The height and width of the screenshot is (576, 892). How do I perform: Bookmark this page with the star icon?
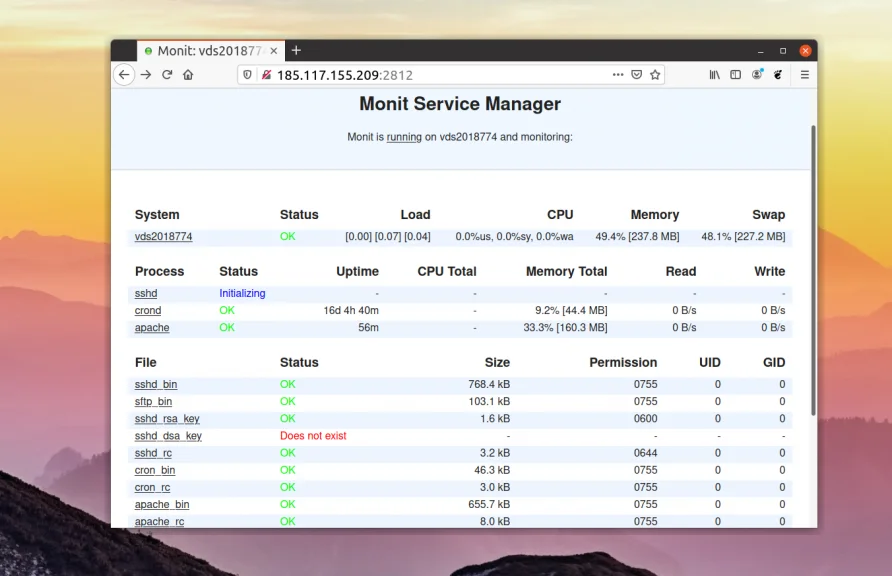[x=655, y=75]
